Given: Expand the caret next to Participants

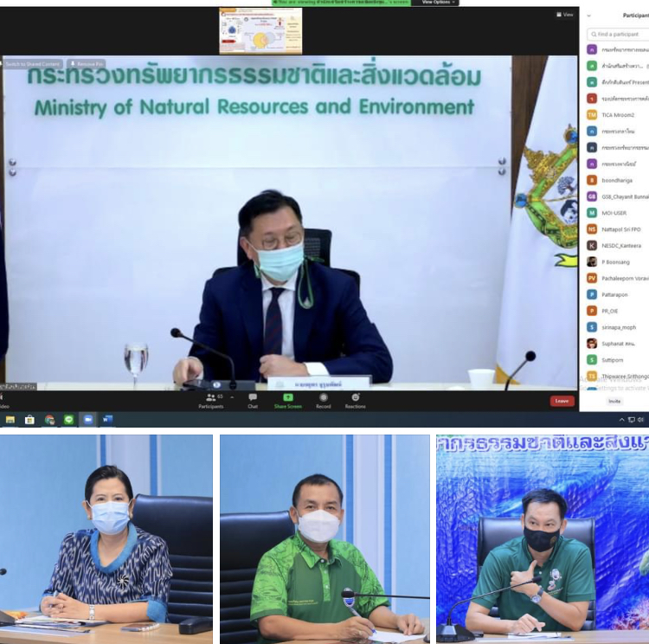Looking at the screenshot, I should (232, 397).
